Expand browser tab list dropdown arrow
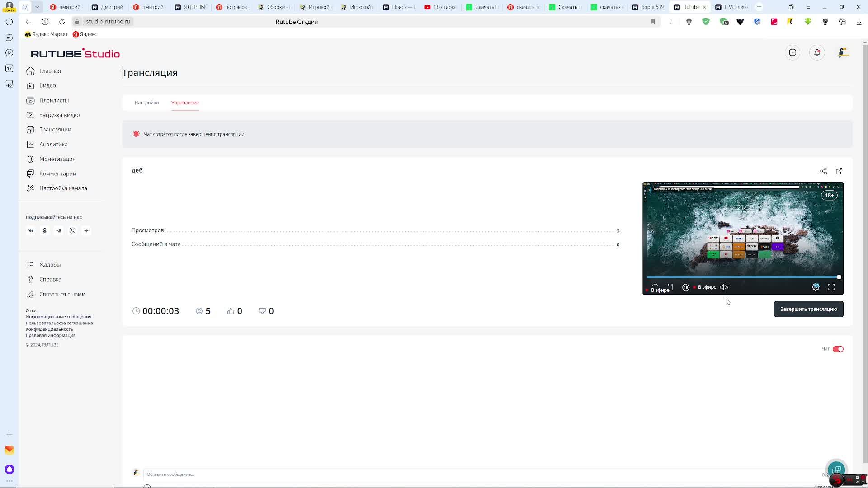The height and width of the screenshot is (488, 868). [x=37, y=7]
